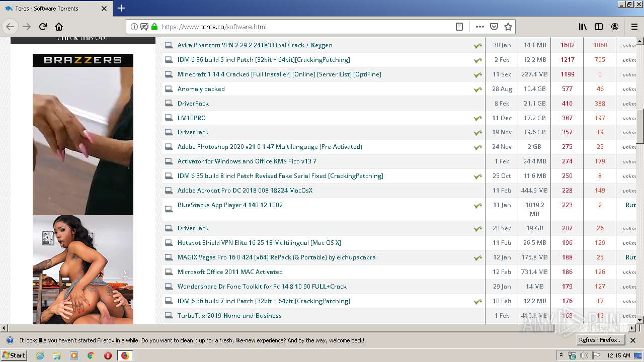644x362 pixels.
Task: Go back using the browser back arrow
Action: point(11,27)
